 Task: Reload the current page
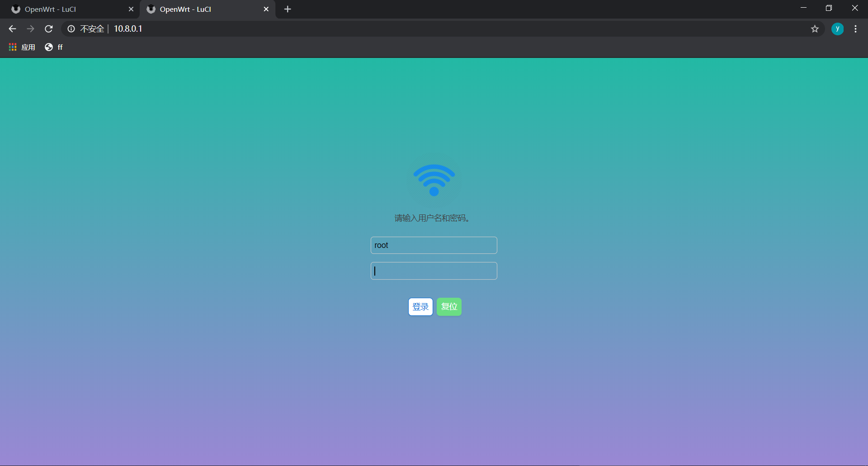tap(49, 29)
